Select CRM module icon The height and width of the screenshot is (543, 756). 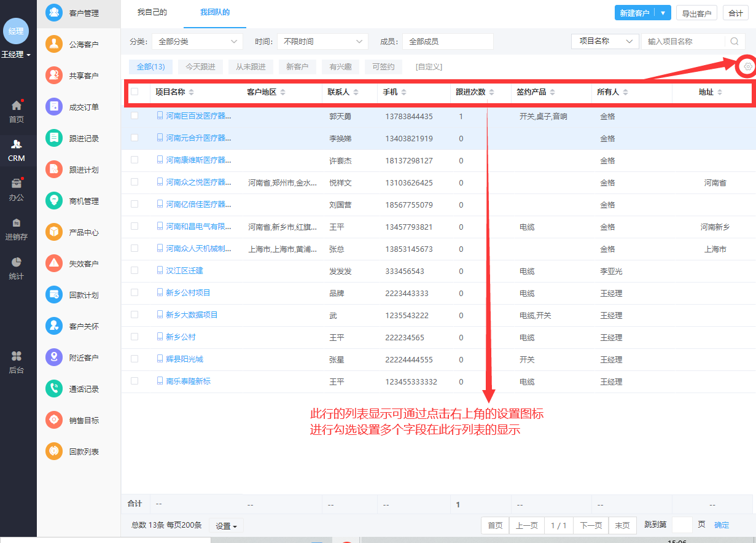tap(17, 145)
